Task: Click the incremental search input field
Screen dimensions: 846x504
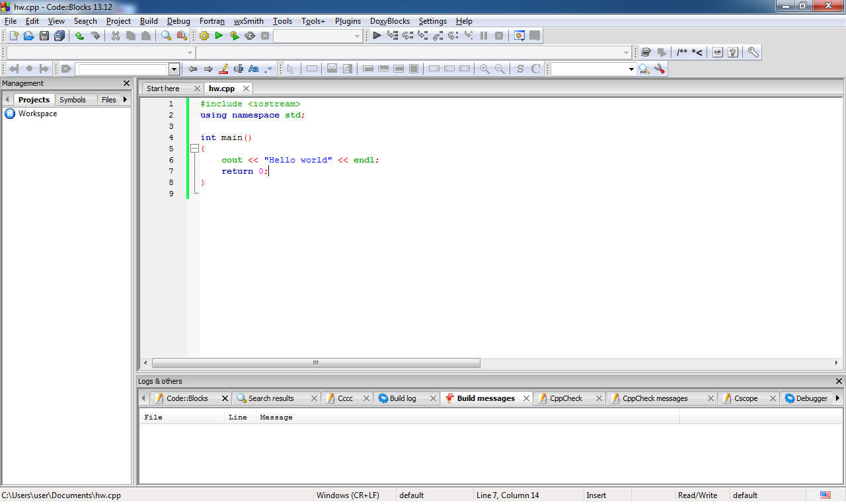Action: click(123, 69)
